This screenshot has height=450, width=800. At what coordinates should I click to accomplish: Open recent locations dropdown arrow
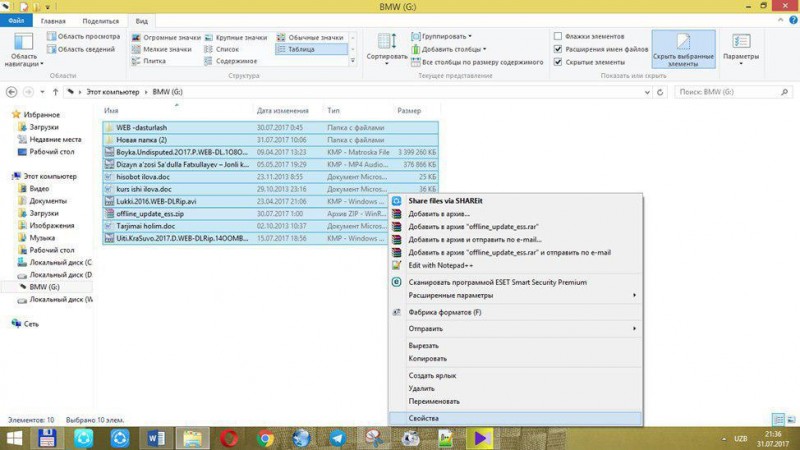point(42,92)
